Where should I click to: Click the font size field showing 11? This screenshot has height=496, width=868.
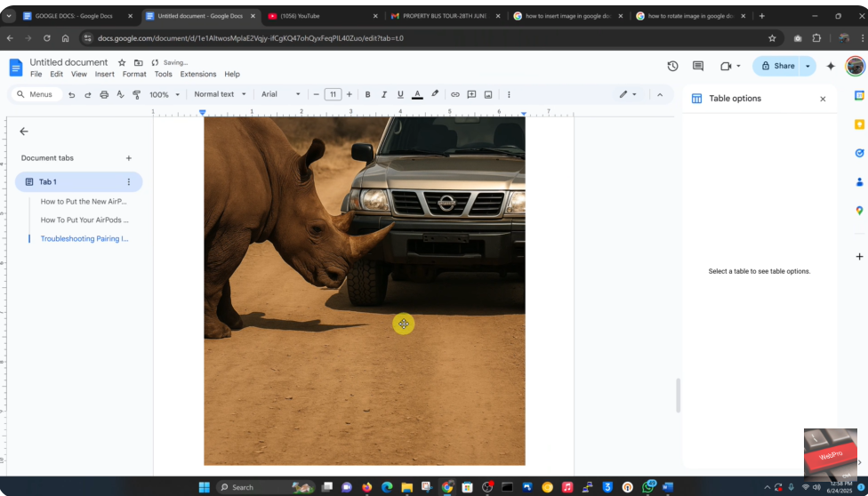tap(333, 94)
